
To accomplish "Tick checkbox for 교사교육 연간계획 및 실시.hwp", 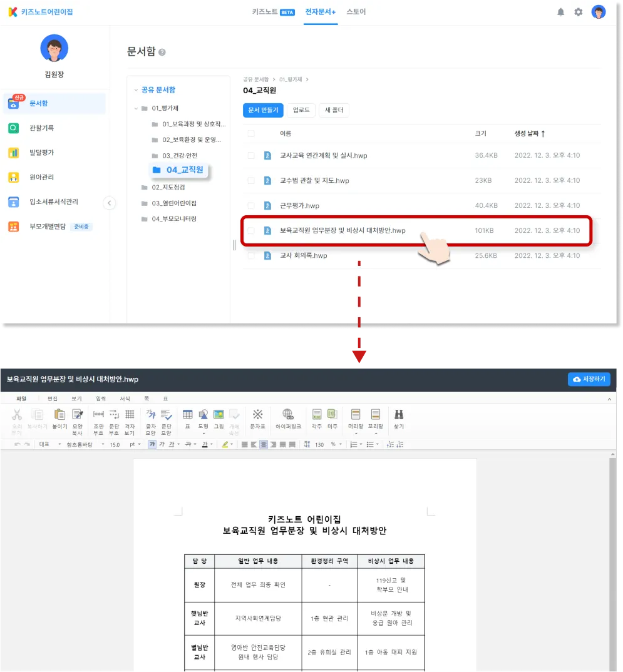I will point(251,156).
